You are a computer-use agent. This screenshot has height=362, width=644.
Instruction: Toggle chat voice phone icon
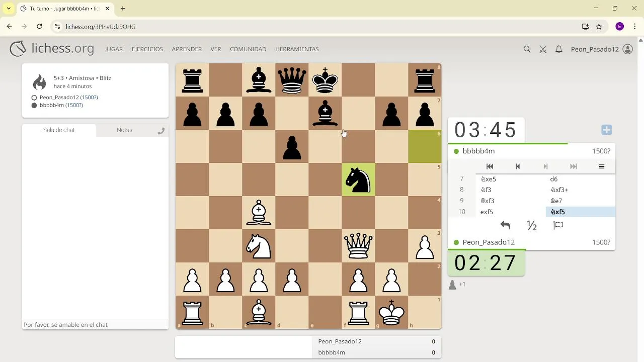161,131
